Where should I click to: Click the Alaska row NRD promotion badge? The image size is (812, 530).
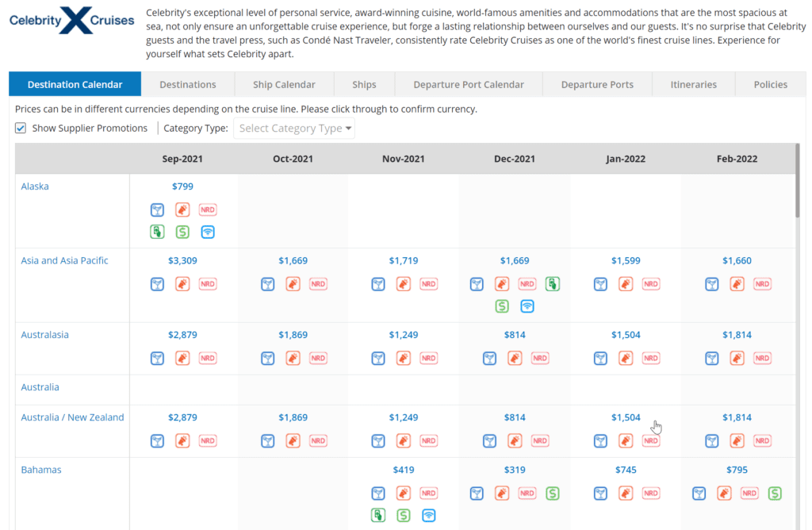click(x=208, y=209)
